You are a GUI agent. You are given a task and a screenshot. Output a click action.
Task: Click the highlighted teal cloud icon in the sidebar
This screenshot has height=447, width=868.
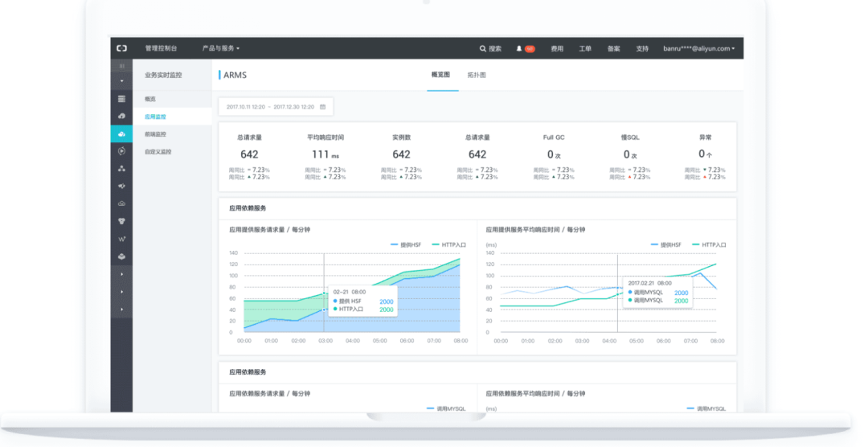click(x=122, y=134)
